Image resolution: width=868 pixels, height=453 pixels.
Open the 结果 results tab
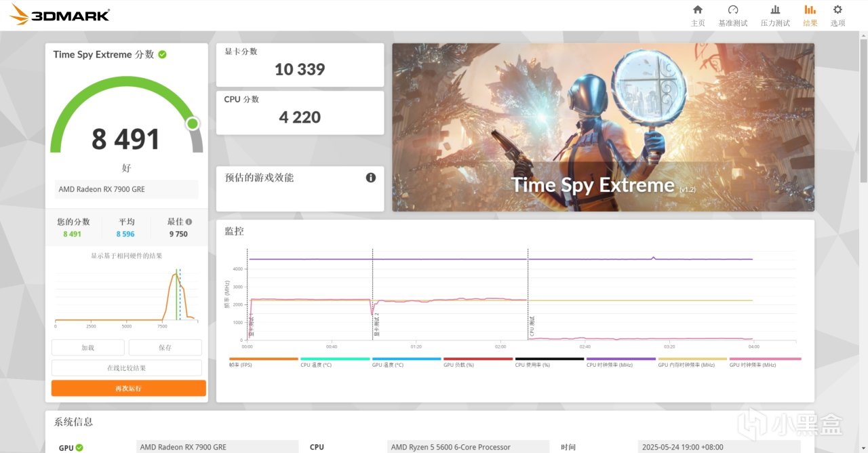click(x=810, y=16)
